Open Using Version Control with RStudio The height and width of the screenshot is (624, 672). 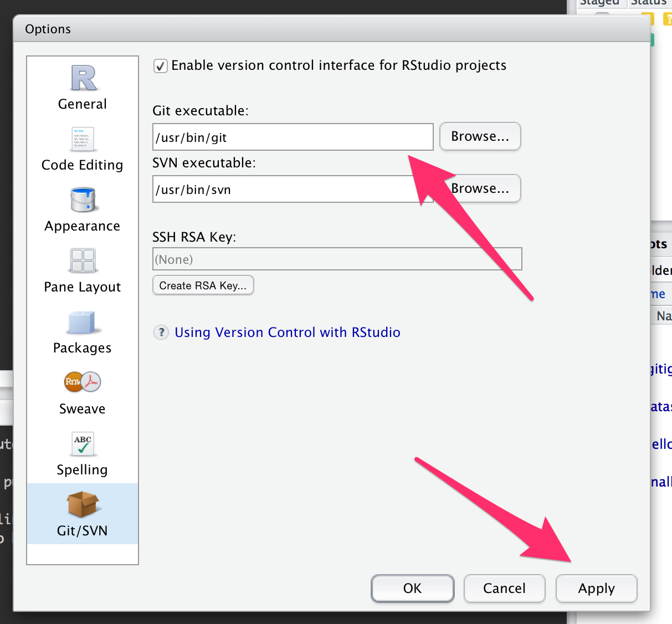(x=288, y=332)
